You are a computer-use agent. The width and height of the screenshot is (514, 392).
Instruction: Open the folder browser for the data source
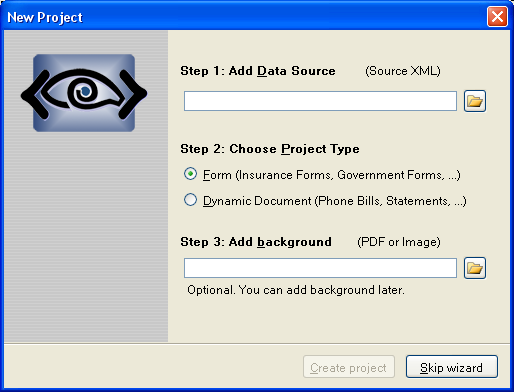[x=475, y=101]
